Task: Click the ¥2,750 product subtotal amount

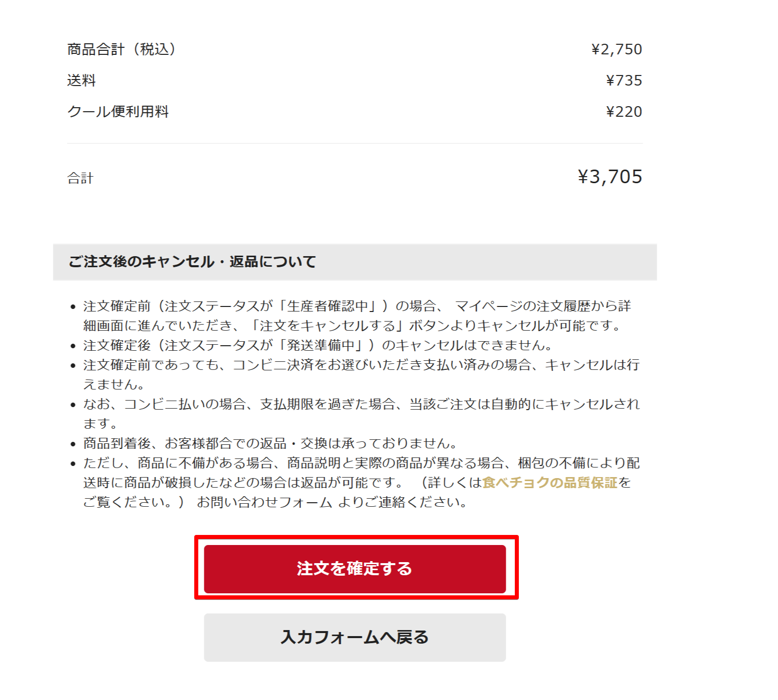Action: point(617,49)
